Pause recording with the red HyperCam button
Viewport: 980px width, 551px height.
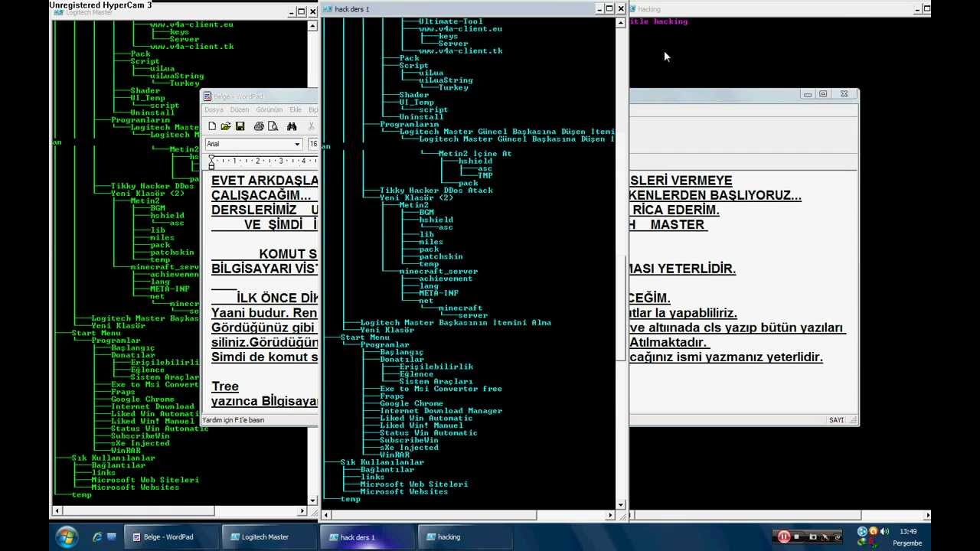[783, 537]
